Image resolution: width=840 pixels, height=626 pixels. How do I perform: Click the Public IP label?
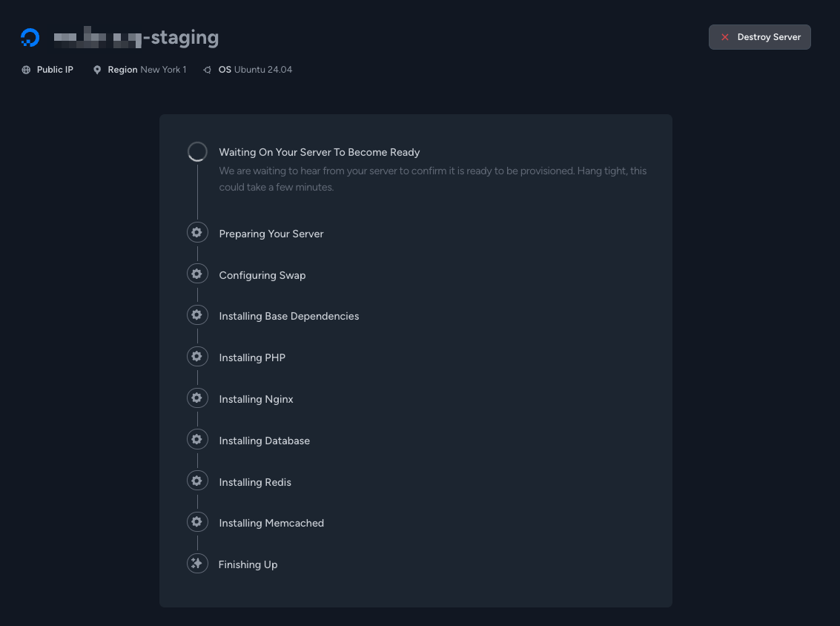pos(55,70)
